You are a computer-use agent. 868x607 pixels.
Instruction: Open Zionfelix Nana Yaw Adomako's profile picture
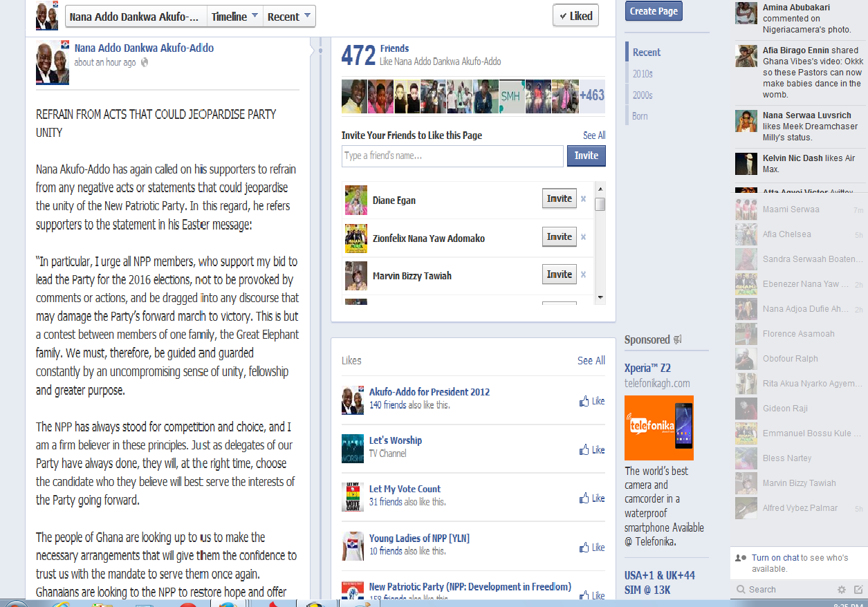pos(356,238)
